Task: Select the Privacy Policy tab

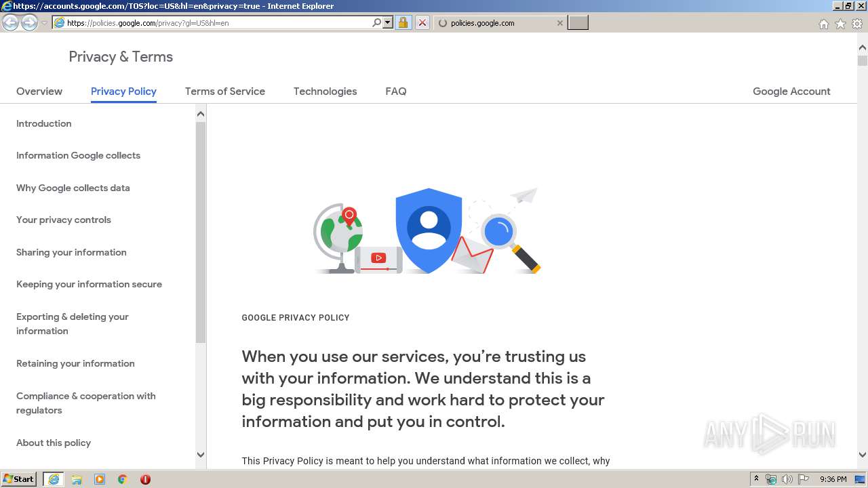Action: pyautogui.click(x=123, y=91)
